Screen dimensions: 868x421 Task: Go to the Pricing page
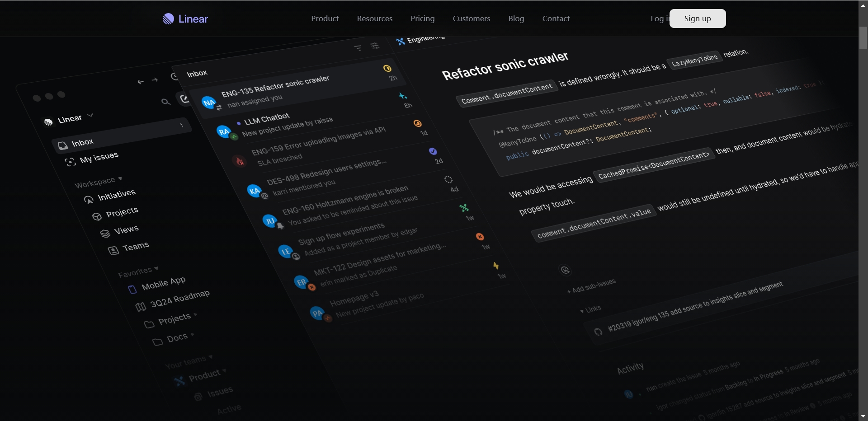(422, 19)
